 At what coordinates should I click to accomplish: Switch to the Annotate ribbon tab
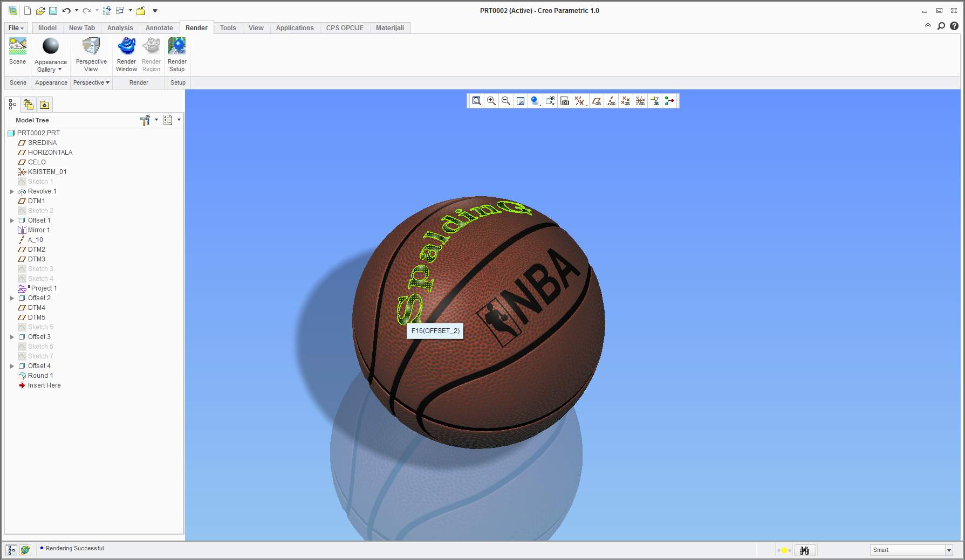pos(159,28)
